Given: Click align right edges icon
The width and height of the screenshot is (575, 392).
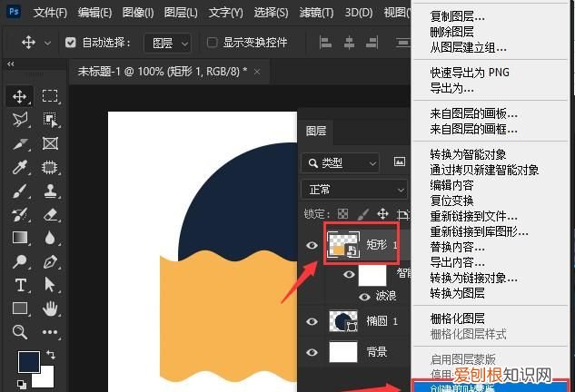Looking at the screenshot, I should 372,43.
